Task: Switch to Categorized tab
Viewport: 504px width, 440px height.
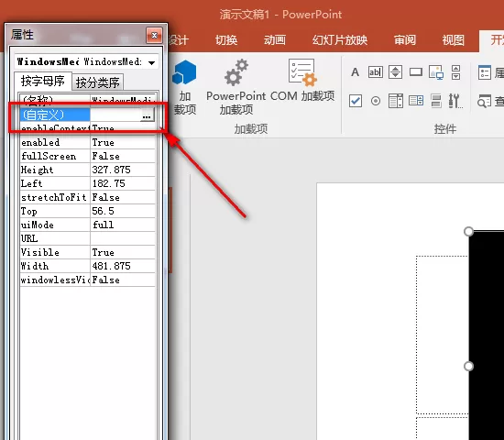Action: (98, 82)
